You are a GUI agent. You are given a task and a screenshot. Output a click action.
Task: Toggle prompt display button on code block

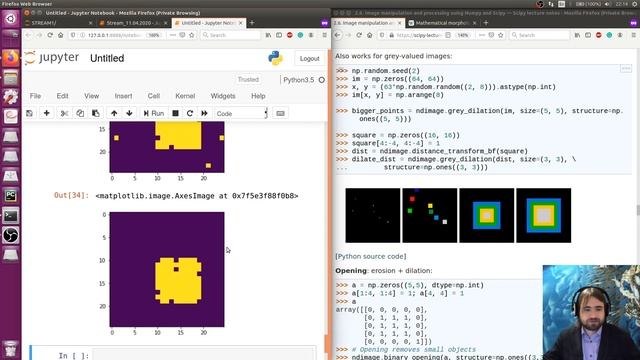tap(626, 69)
